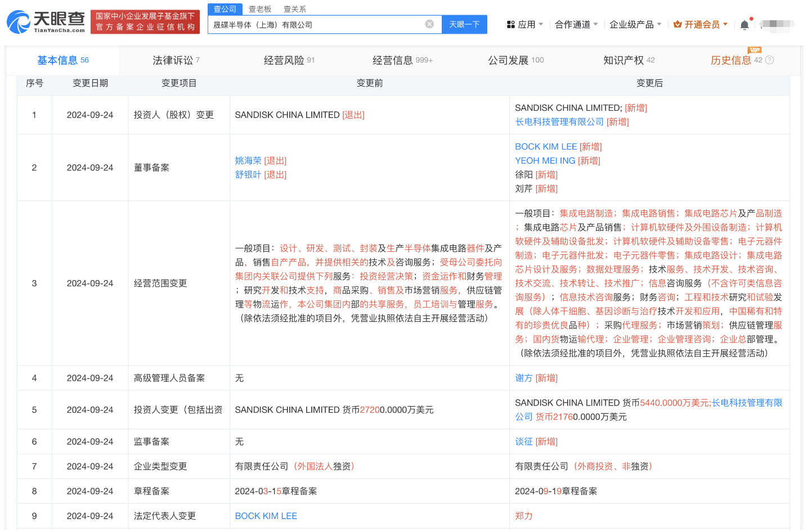Switch to the 查老板 search tab
The height and width of the screenshot is (532, 812).
260,9
